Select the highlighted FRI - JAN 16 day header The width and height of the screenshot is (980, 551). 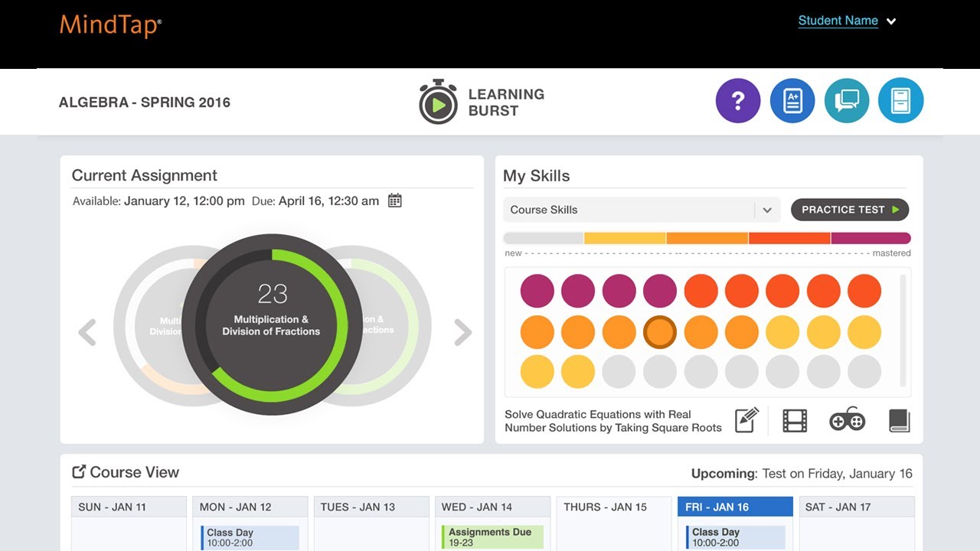[x=735, y=507]
